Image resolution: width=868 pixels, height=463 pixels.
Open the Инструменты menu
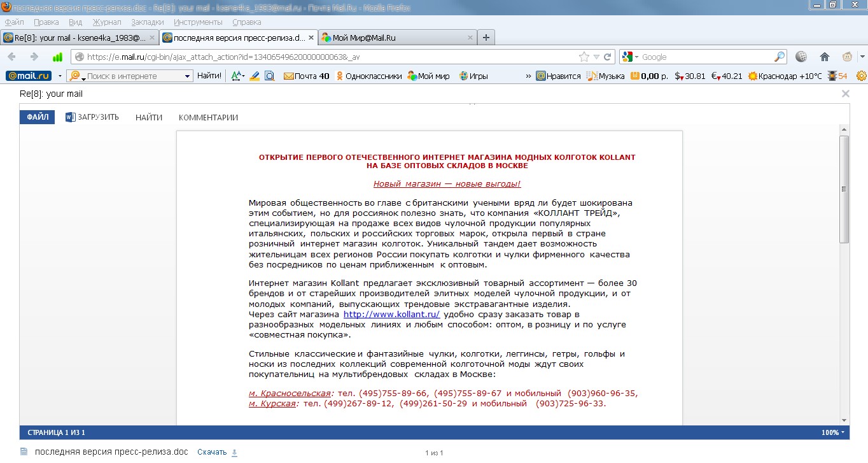pos(198,22)
